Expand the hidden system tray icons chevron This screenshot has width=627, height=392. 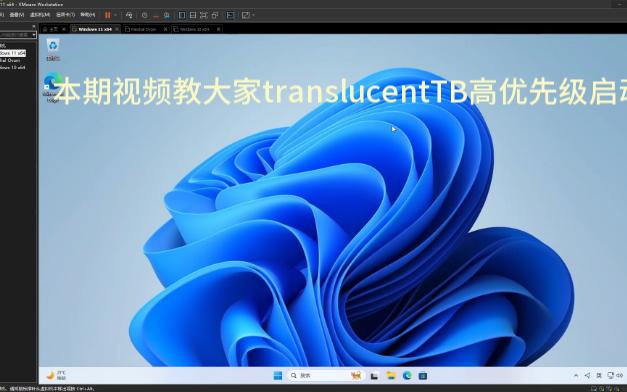(x=576, y=375)
